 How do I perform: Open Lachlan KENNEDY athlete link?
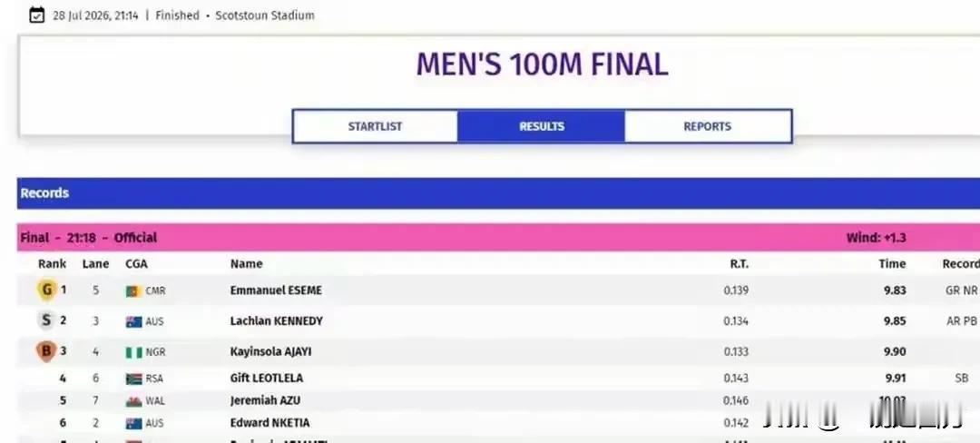pos(276,321)
